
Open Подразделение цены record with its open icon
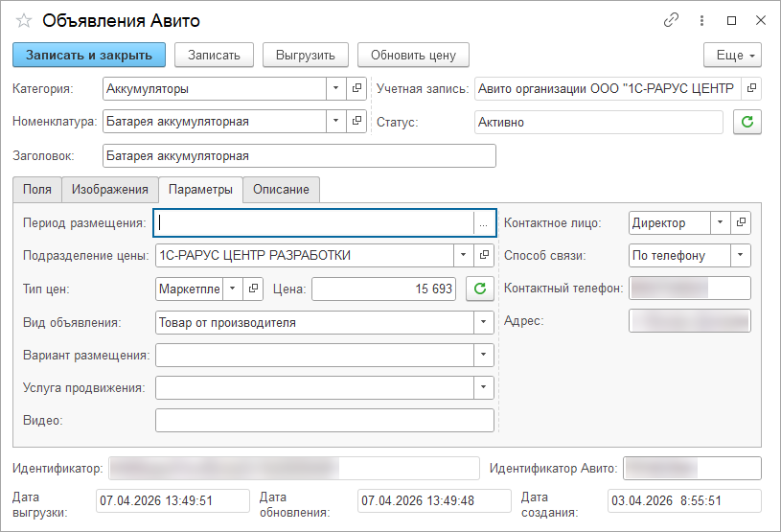tap(484, 255)
